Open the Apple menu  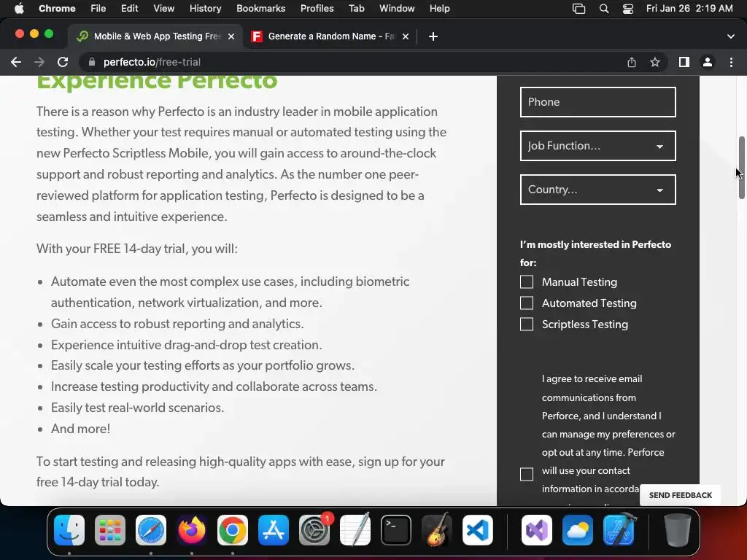(19, 9)
